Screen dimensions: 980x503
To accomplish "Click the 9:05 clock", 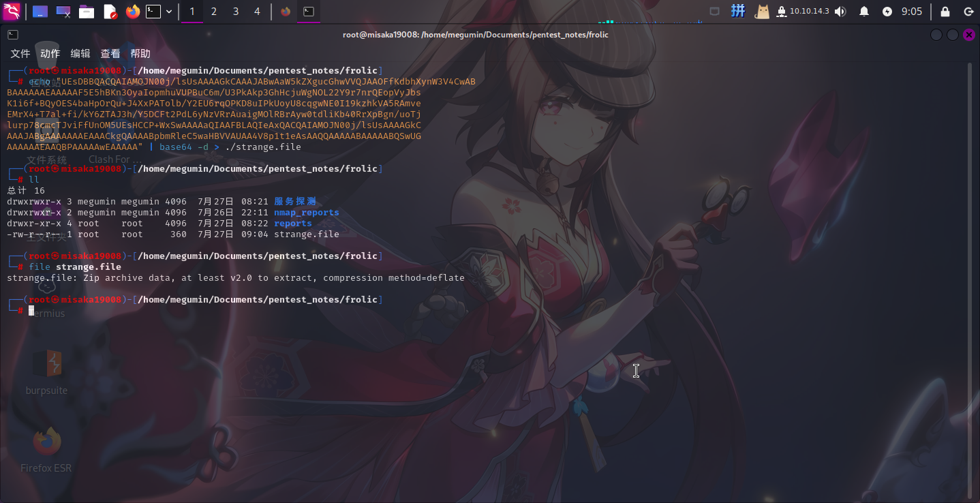I will click(911, 12).
